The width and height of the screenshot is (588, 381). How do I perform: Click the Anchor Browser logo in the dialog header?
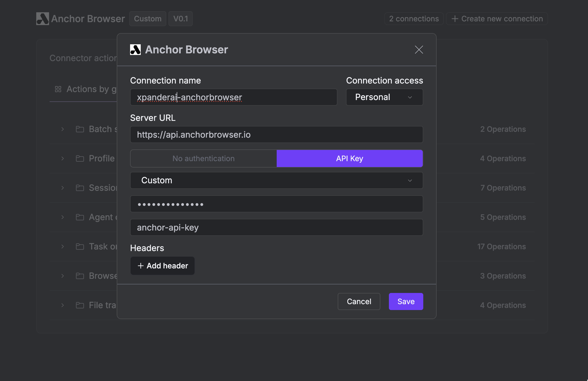135,50
